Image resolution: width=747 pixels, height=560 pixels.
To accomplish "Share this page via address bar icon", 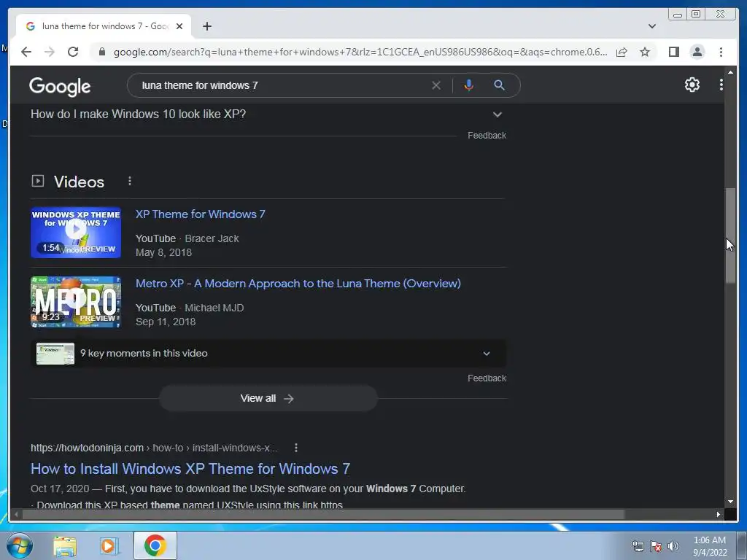I will coord(622,52).
